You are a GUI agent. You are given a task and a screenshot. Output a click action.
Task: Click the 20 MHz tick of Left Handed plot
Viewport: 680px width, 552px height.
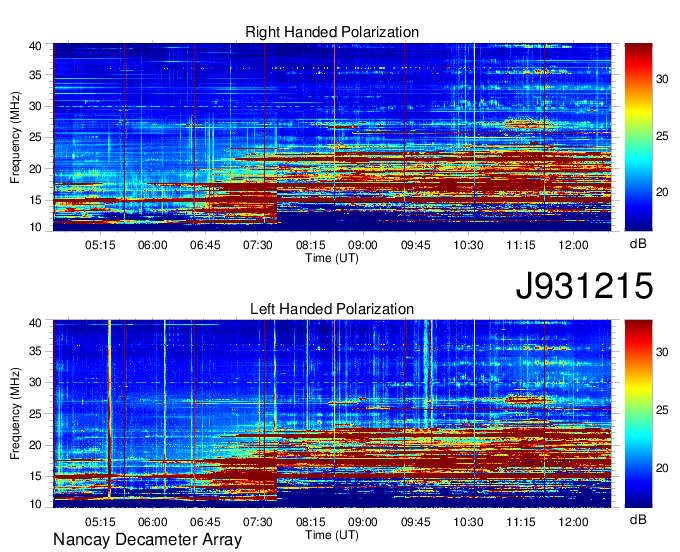(x=36, y=445)
